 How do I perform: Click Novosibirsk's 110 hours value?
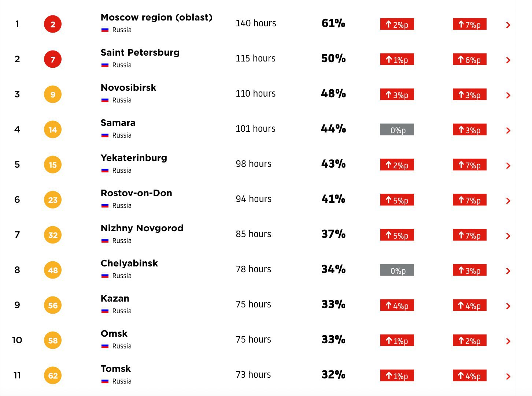pyautogui.click(x=255, y=93)
